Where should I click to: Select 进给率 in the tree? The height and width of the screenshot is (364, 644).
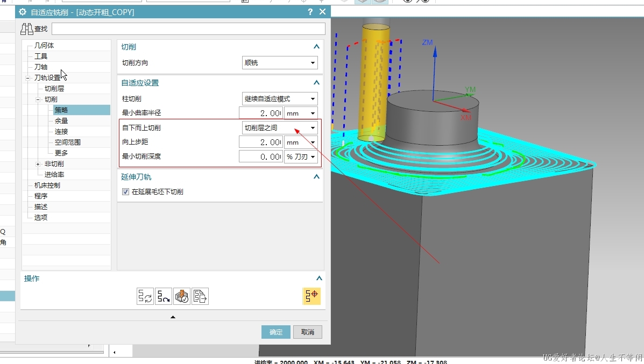(x=54, y=175)
